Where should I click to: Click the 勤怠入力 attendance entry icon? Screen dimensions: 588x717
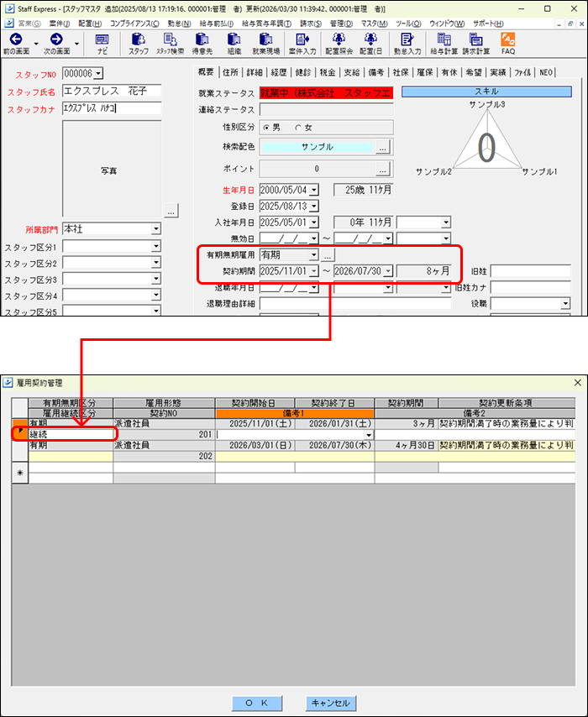(407, 39)
